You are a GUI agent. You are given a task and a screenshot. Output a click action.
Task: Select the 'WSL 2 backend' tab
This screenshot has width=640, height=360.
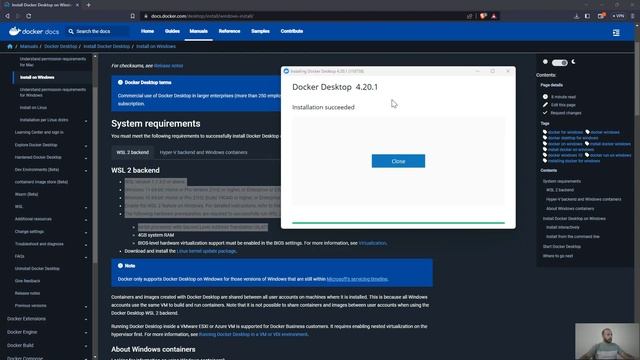133,152
